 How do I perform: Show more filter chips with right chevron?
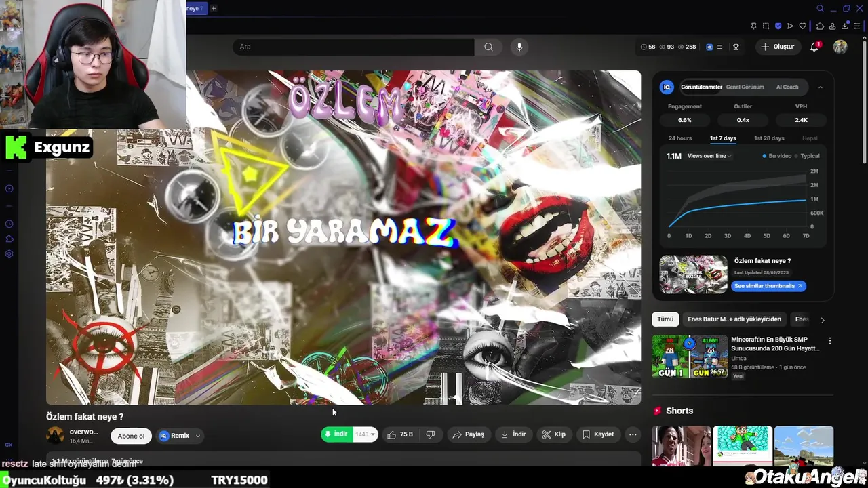[823, 319]
